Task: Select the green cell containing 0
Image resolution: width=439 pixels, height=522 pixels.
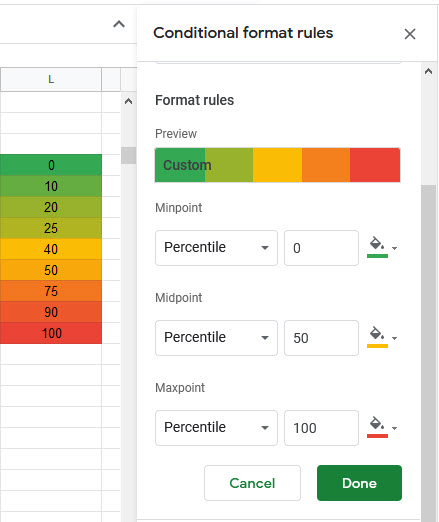Action: [x=51, y=165]
